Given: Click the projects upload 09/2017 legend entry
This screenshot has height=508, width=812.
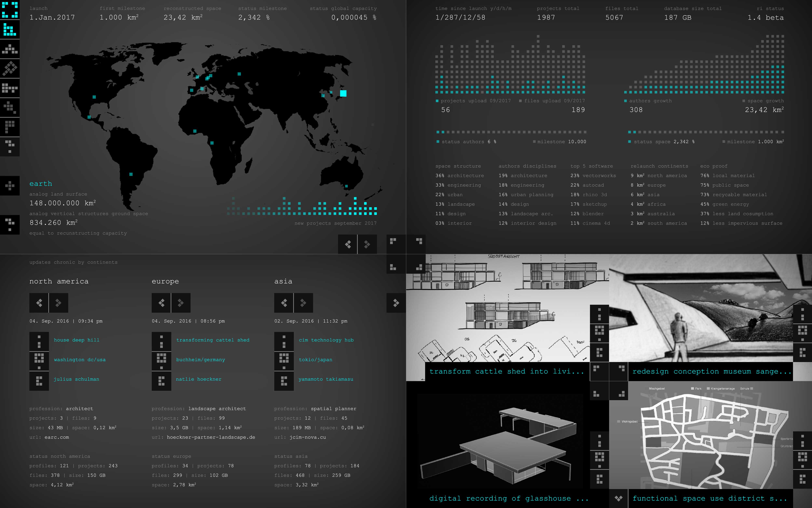Looking at the screenshot, I should pos(473,101).
